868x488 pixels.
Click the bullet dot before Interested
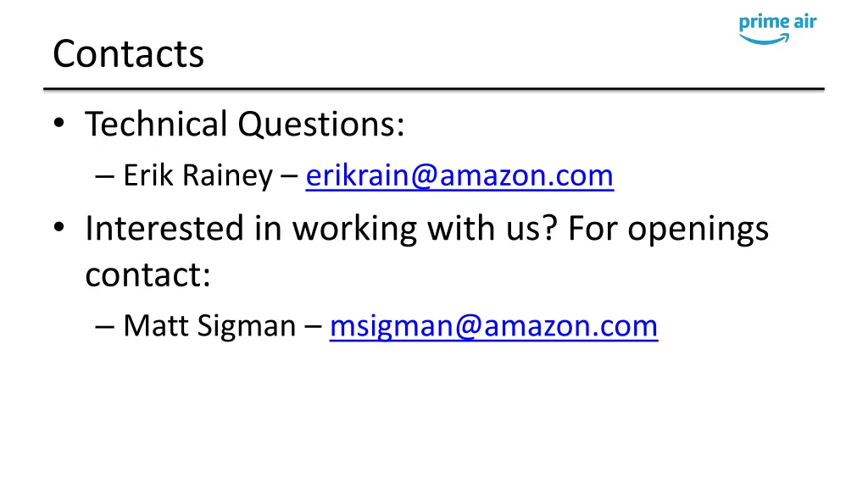(59, 228)
